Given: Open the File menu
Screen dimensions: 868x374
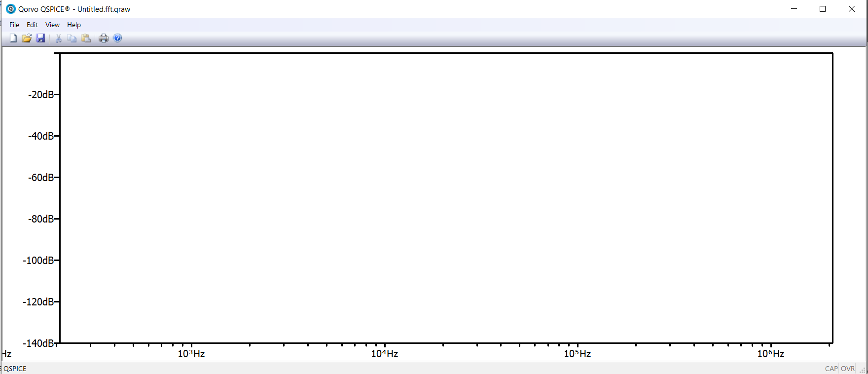Looking at the screenshot, I should pos(14,25).
